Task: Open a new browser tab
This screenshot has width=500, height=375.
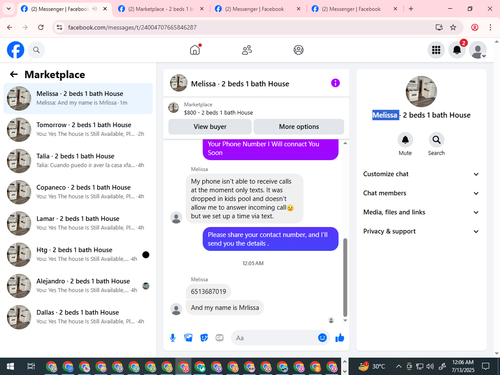Action: point(411,9)
